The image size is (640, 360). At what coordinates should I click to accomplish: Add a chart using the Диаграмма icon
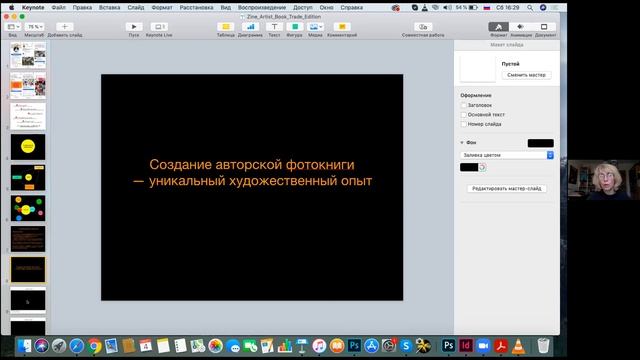click(250, 27)
